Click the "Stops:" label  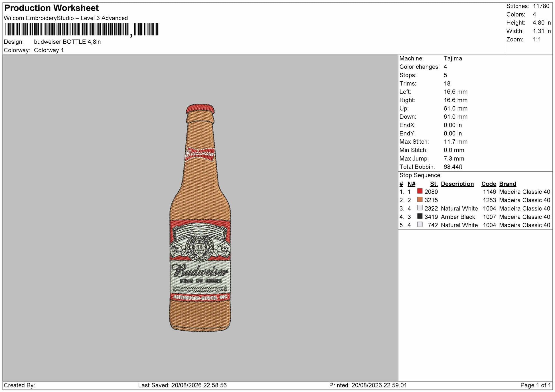(408, 75)
